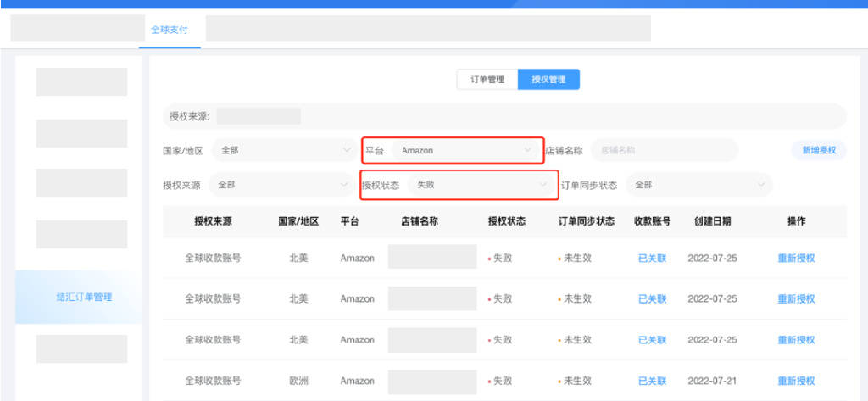Viewport: 868px width, 401px height.
Task: Open the 平台 dropdown showing Amazon
Action: pyautogui.click(x=465, y=150)
